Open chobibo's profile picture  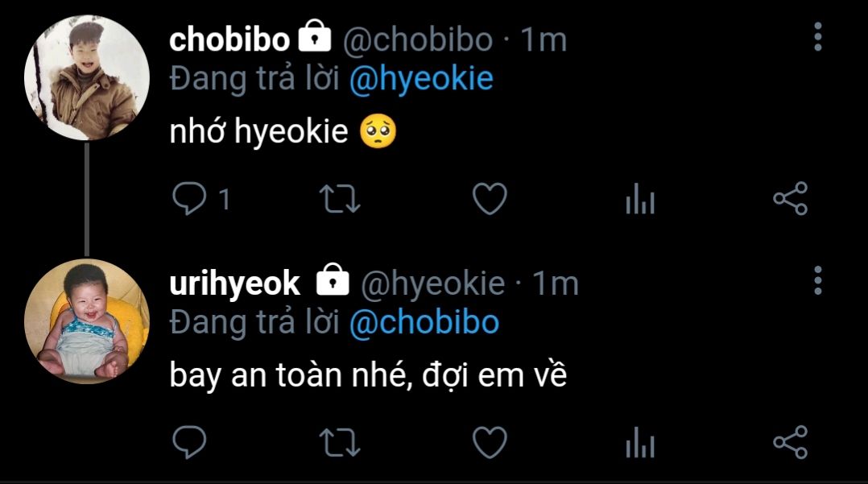[x=86, y=77]
